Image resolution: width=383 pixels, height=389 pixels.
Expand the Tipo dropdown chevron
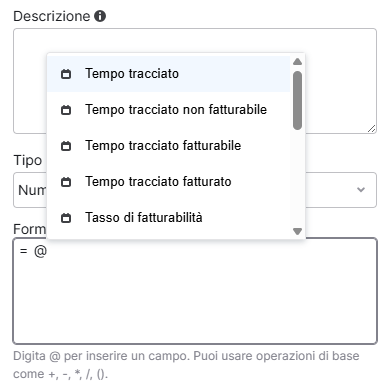361,190
